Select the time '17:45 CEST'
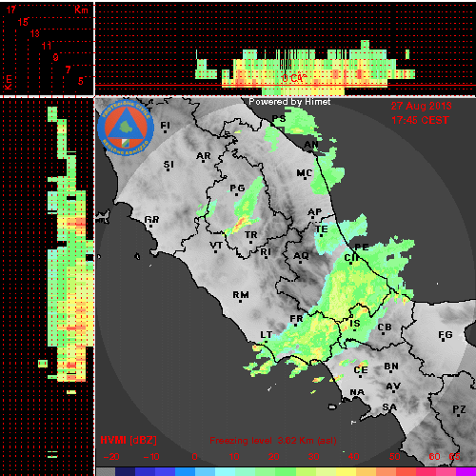476x476 pixels. click(420, 120)
